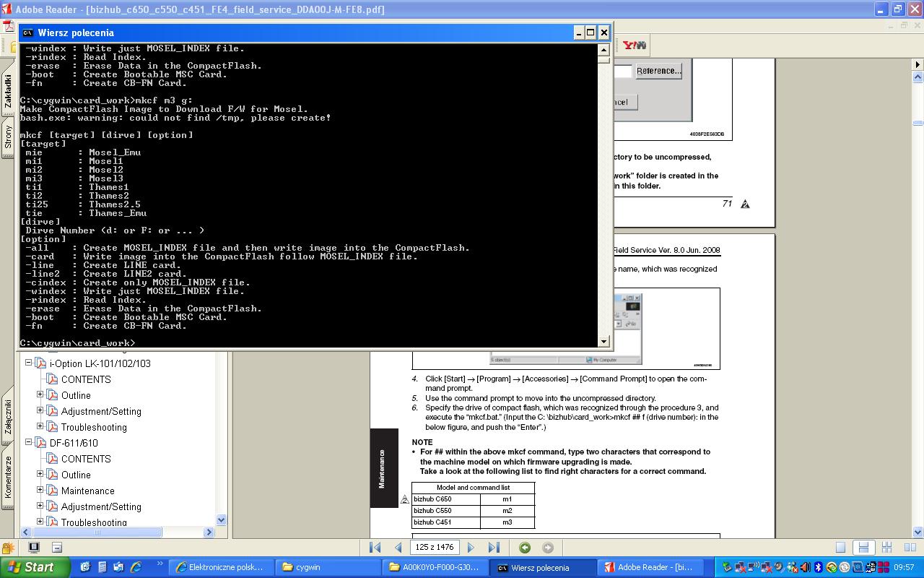Screen dimensions: 924x578
Task: Switch to continuous facing pages layout
Action: point(887,548)
